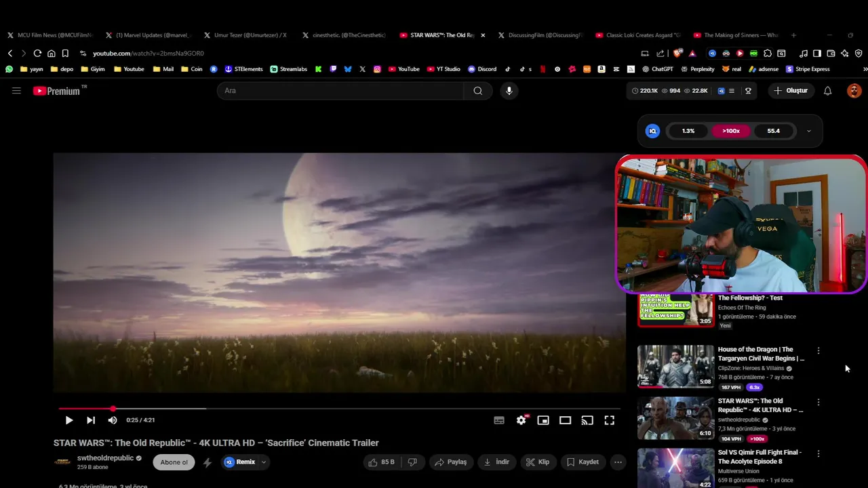Open the swtheoldrepublic channel link
The height and width of the screenshot is (488, 868).
[105, 458]
